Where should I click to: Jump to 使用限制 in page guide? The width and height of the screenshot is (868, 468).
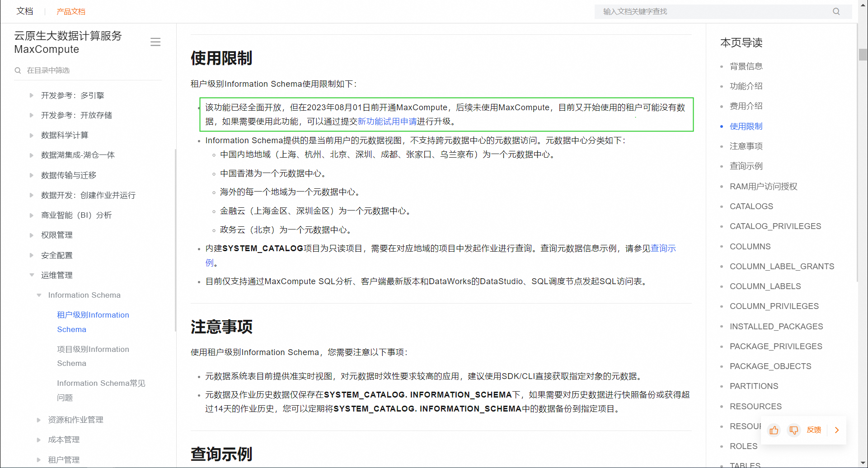coord(746,126)
